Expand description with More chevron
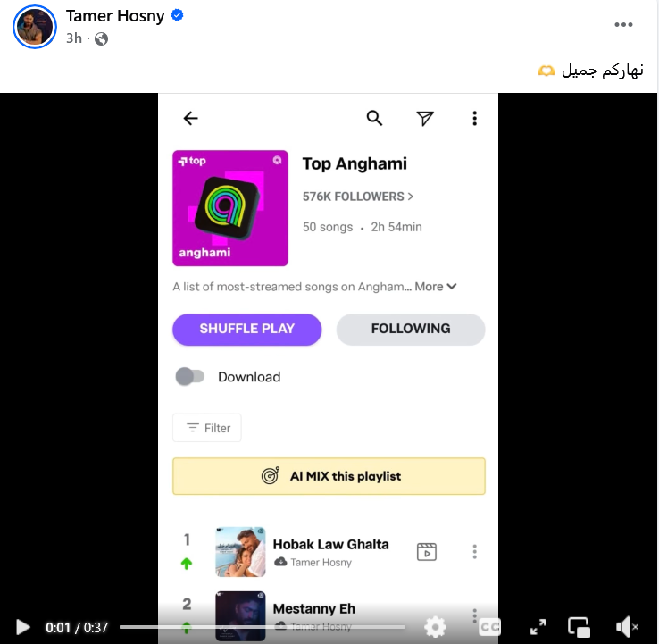The image size is (659, 644). tap(436, 286)
